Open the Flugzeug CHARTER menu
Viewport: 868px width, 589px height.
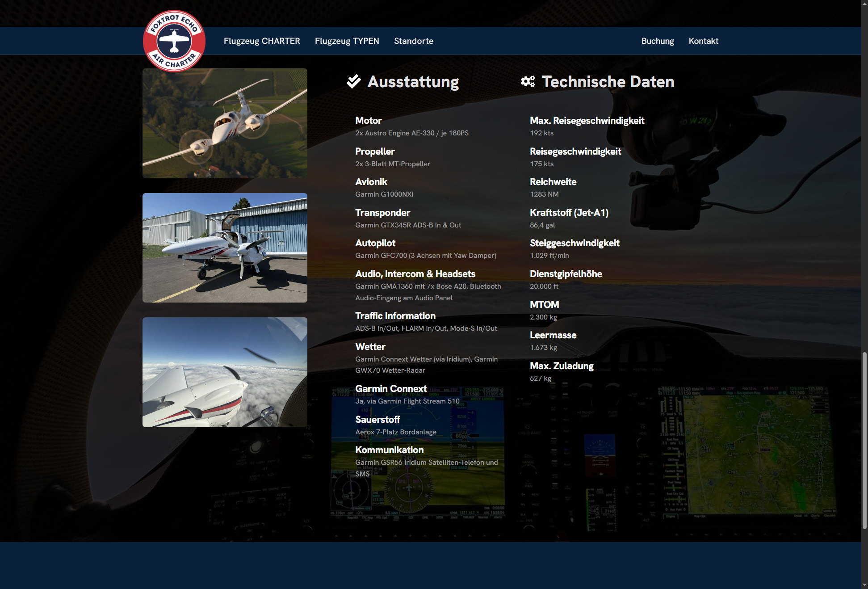point(262,41)
